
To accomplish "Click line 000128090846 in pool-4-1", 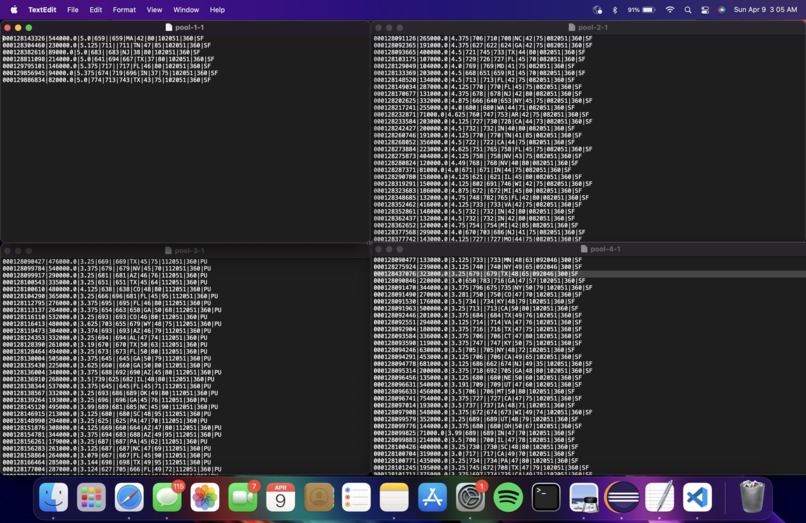I will tap(480, 281).
